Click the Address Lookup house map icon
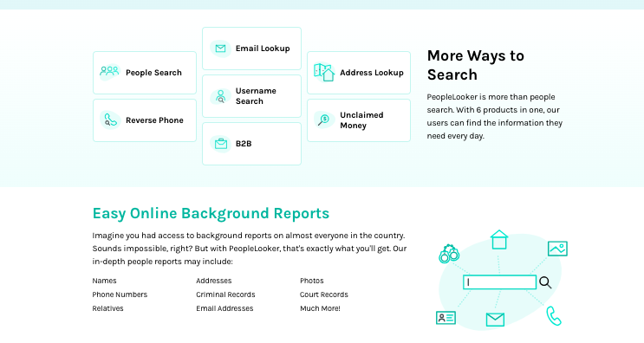 point(324,72)
